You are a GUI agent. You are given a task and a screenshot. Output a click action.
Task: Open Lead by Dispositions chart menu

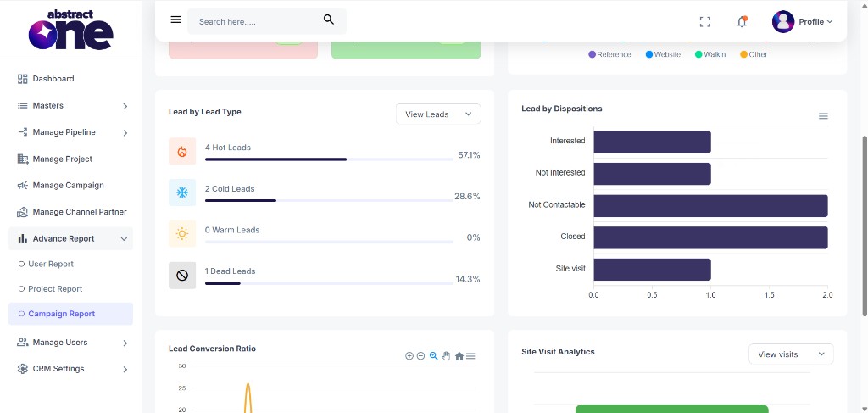pyautogui.click(x=823, y=116)
